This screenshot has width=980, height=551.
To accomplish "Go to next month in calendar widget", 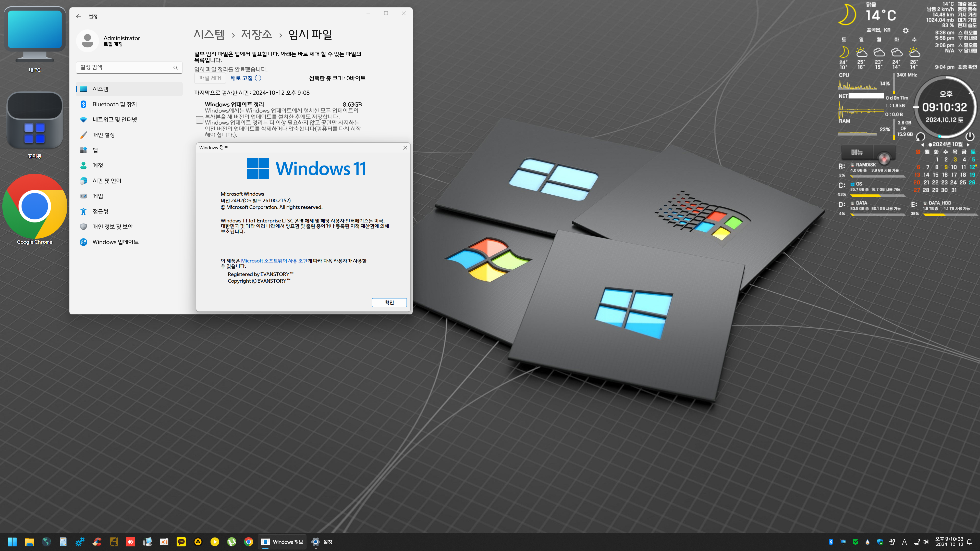I will click(968, 145).
